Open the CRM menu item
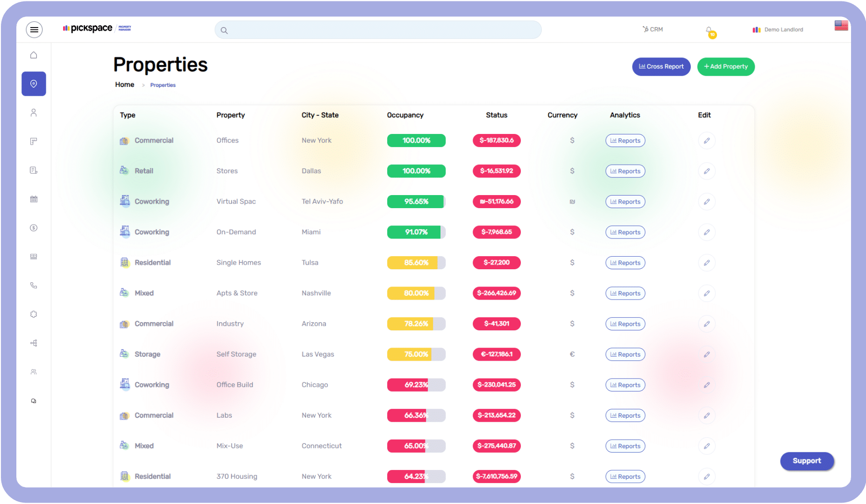Viewport: 866px width, 504px height. coord(653,29)
